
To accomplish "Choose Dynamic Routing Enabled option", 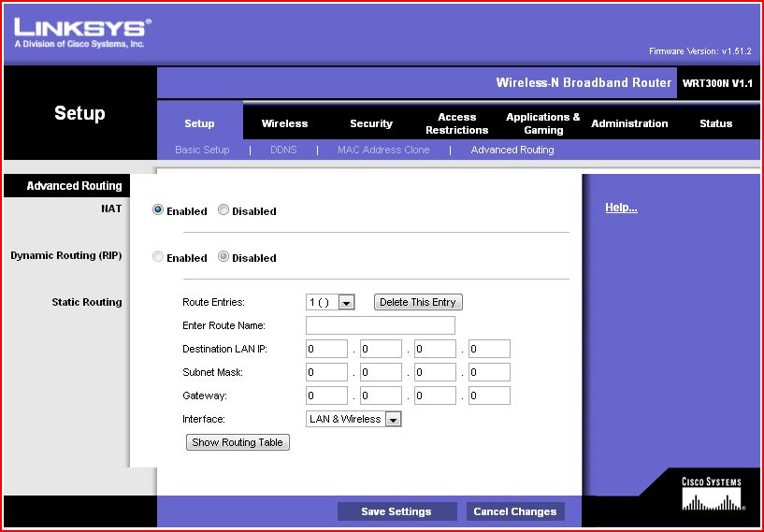I will click(x=158, y=257).
